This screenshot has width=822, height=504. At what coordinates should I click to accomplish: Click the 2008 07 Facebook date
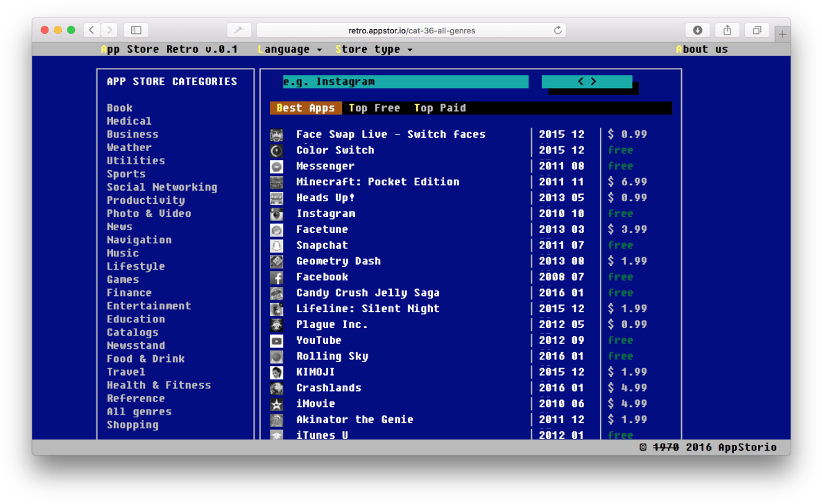click(561, 277)
